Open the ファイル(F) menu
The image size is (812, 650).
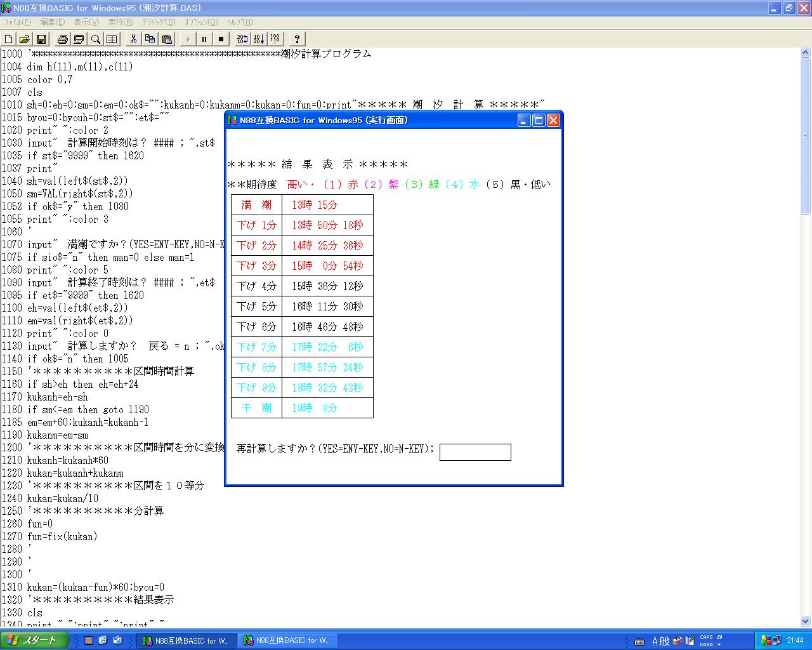(x=18, y=22)
